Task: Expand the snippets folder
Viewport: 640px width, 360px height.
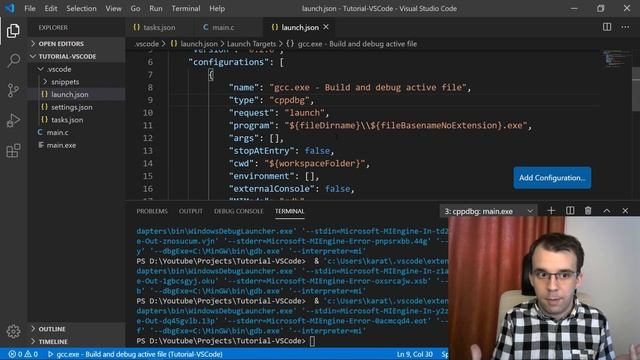Action: click(76, 82)
